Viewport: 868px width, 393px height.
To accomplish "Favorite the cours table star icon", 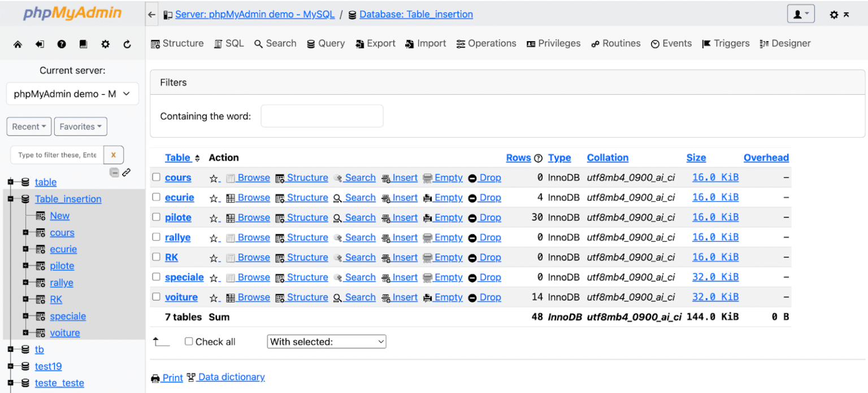I will click(x=215, y=177).
